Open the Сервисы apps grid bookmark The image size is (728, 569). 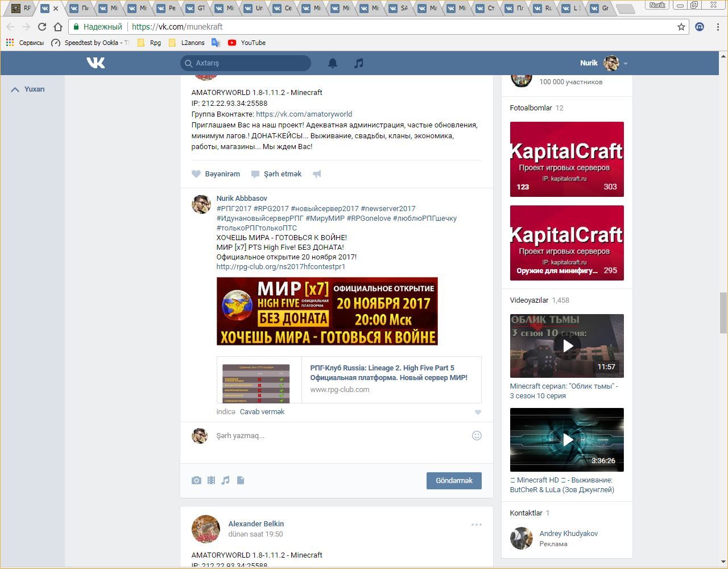(x=24, y=43)
